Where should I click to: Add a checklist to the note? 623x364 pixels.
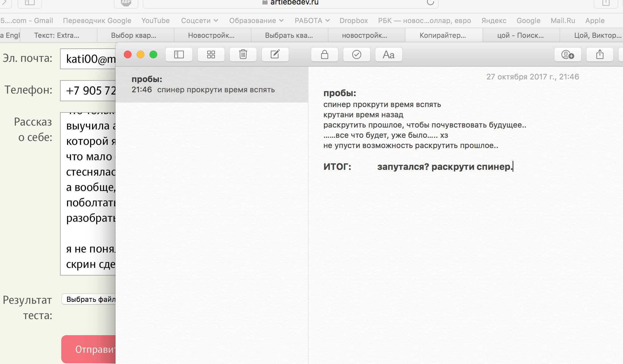click(356, 55)
